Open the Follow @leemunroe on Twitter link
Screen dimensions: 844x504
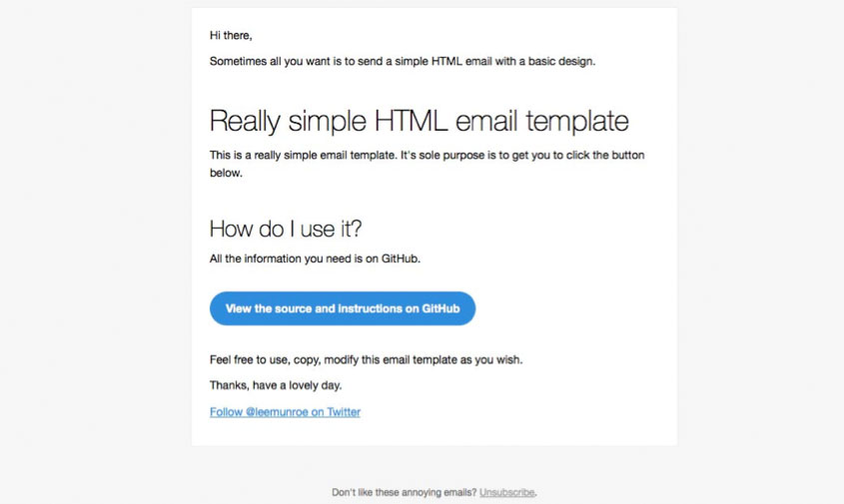(x=285, y=411)
